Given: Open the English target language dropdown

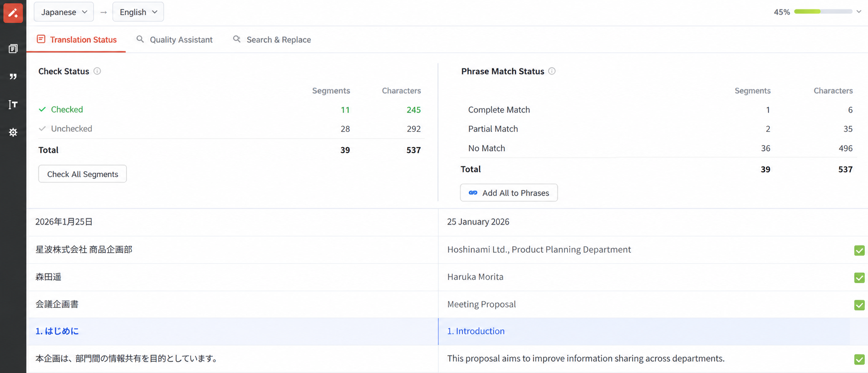Looking at the screenshot, I should point(138,12).
